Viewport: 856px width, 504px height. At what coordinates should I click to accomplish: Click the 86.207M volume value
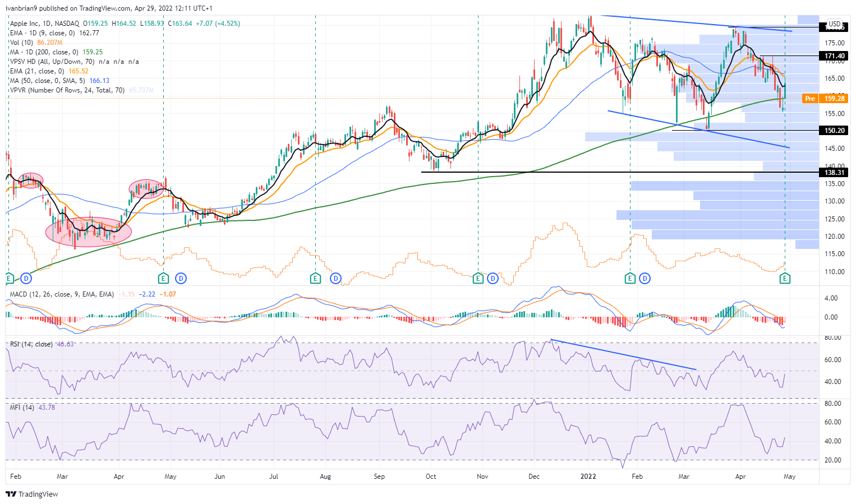[50, 43]
